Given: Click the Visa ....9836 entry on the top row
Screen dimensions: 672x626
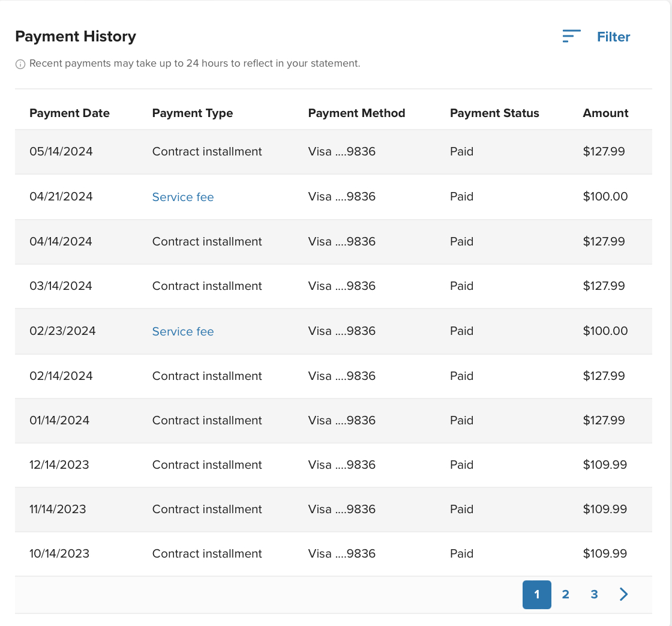Looking at the screenshot, I should click(341, 152).
